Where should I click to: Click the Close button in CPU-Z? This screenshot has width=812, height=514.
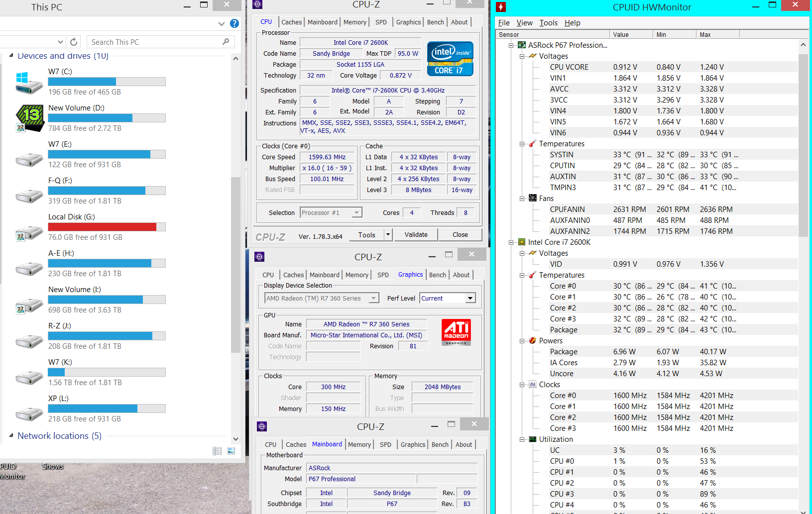click(460, 234)
